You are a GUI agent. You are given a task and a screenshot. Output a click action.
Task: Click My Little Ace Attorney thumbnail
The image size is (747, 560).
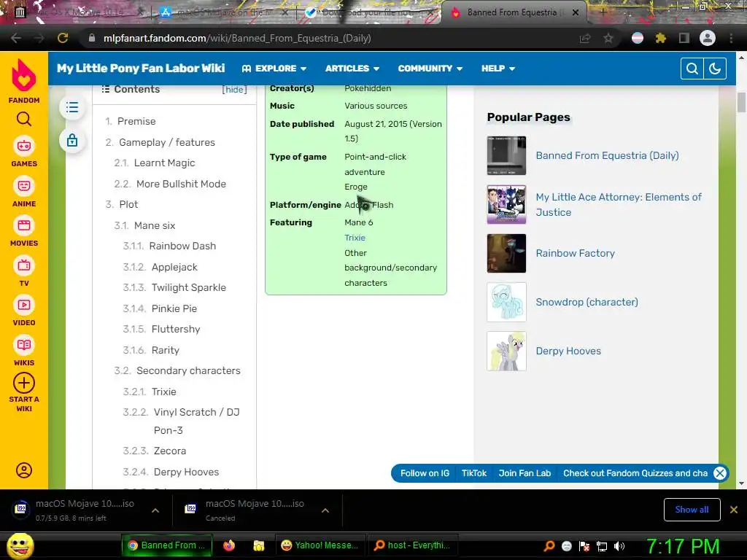[506, 204]
